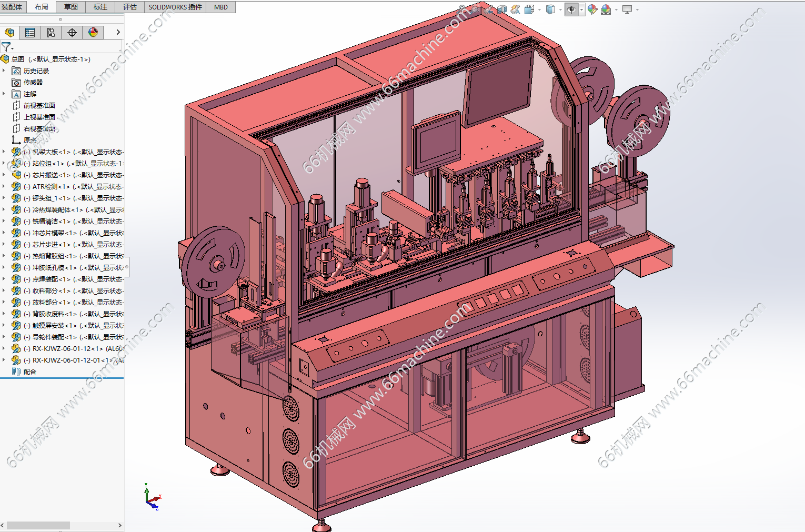Switch to the SOLIDWORKS 插件 tab

click(x=175, y=7)
